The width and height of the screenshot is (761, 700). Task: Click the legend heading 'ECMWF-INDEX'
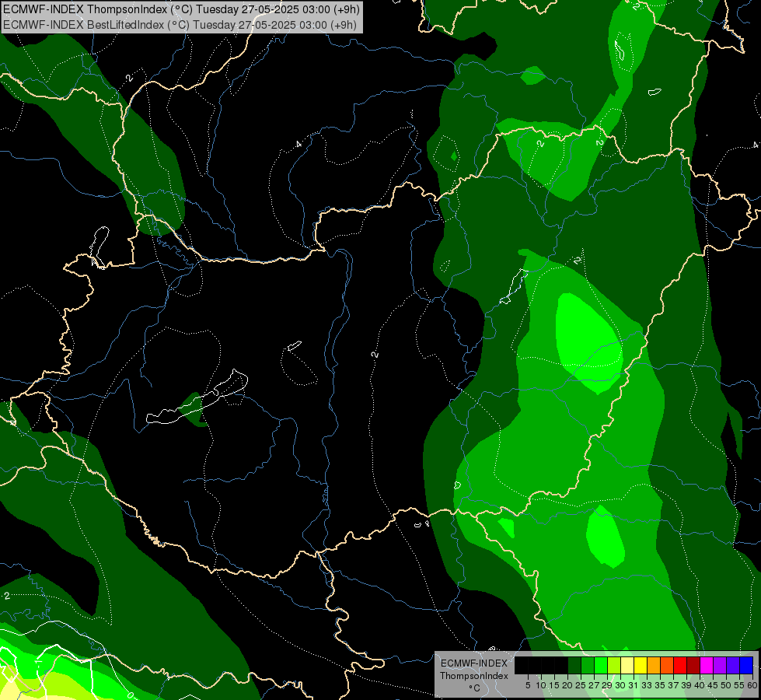click(474, 663)
